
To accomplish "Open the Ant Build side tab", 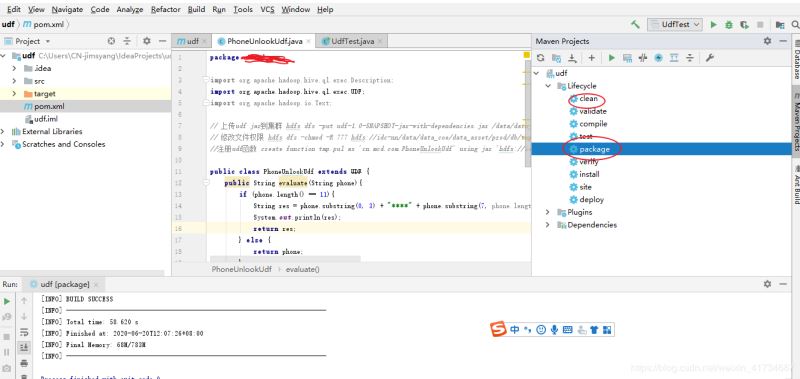I will pos(795,184).
